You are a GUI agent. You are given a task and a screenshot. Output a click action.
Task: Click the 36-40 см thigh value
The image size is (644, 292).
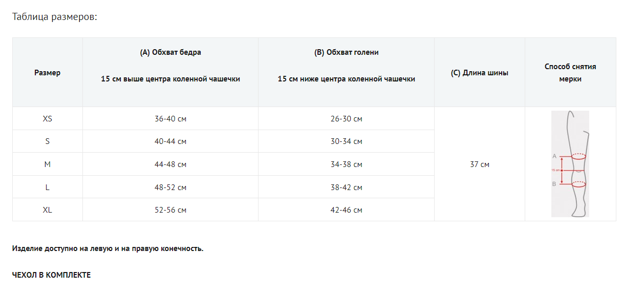pyautogui.click(x=170, y=119)
